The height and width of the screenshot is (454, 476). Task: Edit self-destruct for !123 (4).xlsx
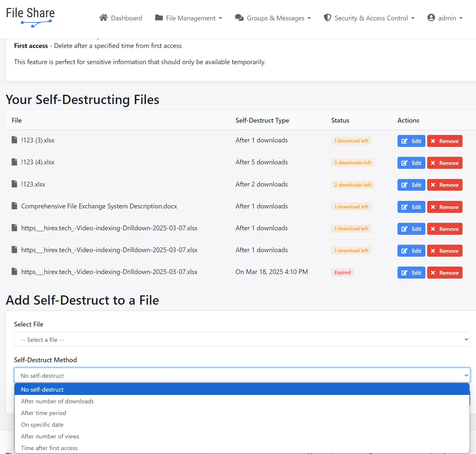(411, 163)
